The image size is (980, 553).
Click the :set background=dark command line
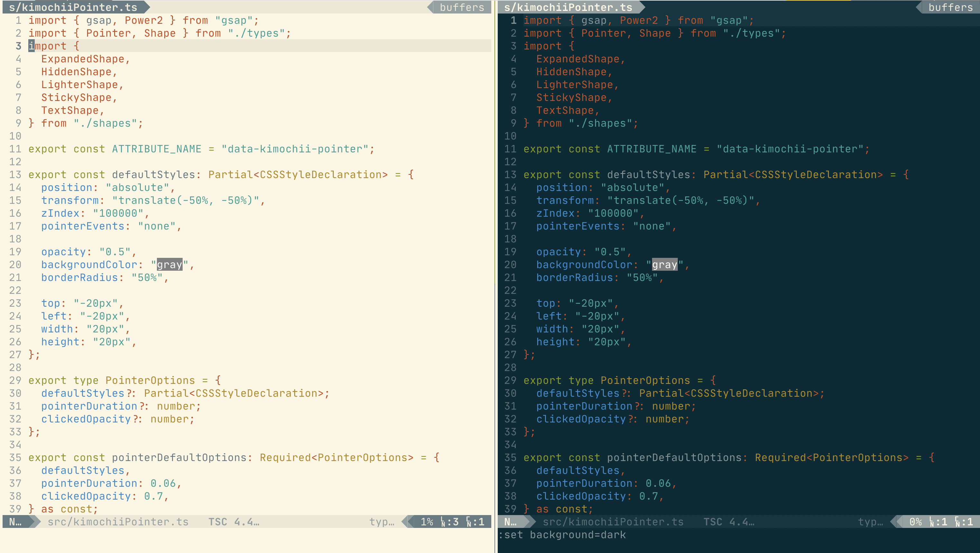562,535
